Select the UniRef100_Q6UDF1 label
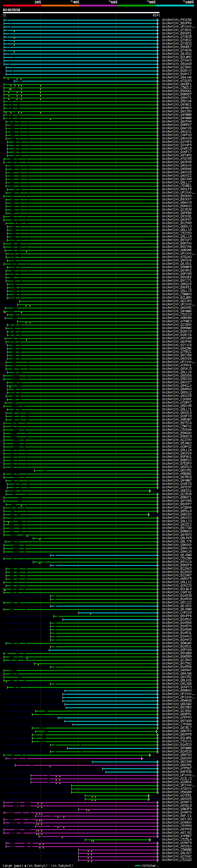 176,85
